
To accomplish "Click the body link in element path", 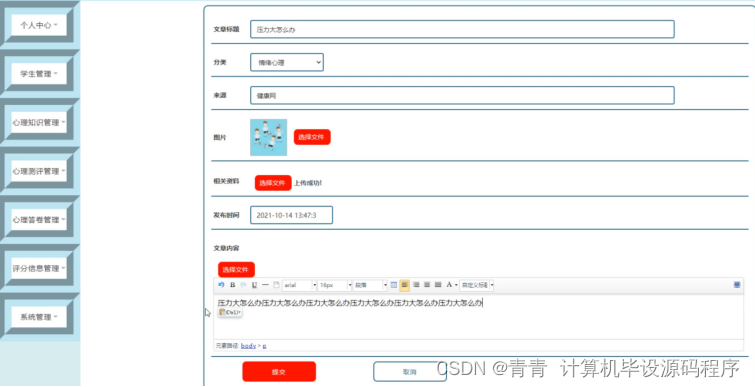I will 248,346.
